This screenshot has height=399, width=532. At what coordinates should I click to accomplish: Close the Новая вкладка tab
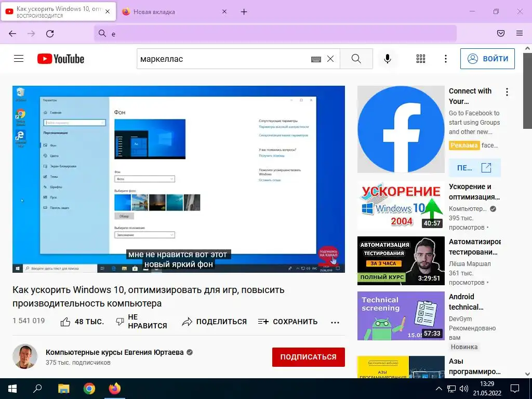coord(224,11)
